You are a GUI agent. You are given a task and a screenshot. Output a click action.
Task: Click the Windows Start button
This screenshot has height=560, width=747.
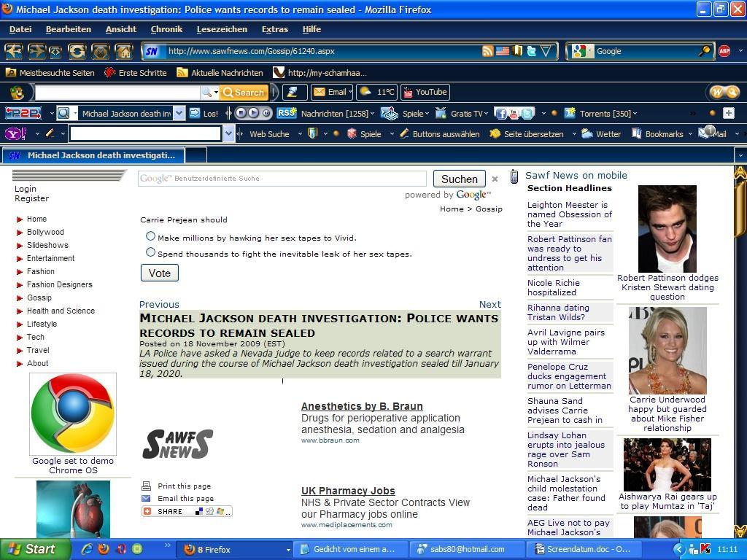[x=35, y=549]
